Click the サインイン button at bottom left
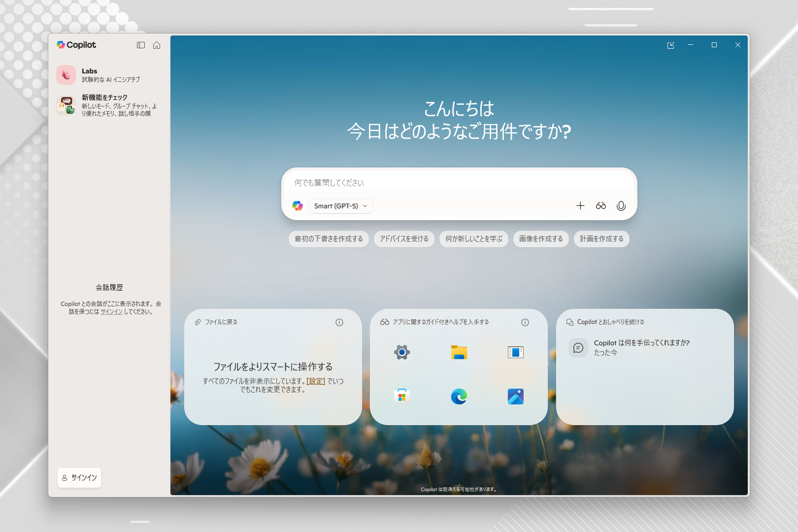Image resolution: width=798 pixels, height=532 pixels. pyautogui.click(x=79, y=477)
